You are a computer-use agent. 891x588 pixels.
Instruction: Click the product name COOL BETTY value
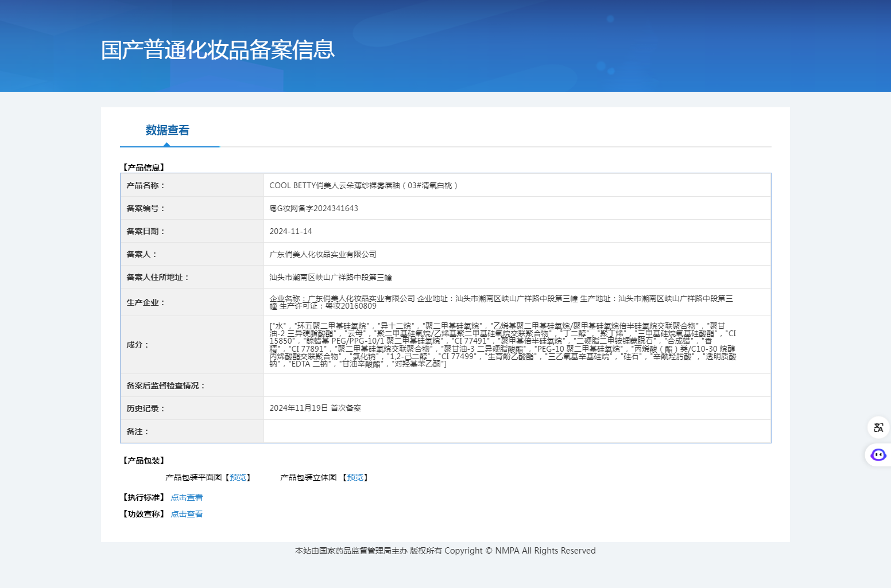point(363,185)
